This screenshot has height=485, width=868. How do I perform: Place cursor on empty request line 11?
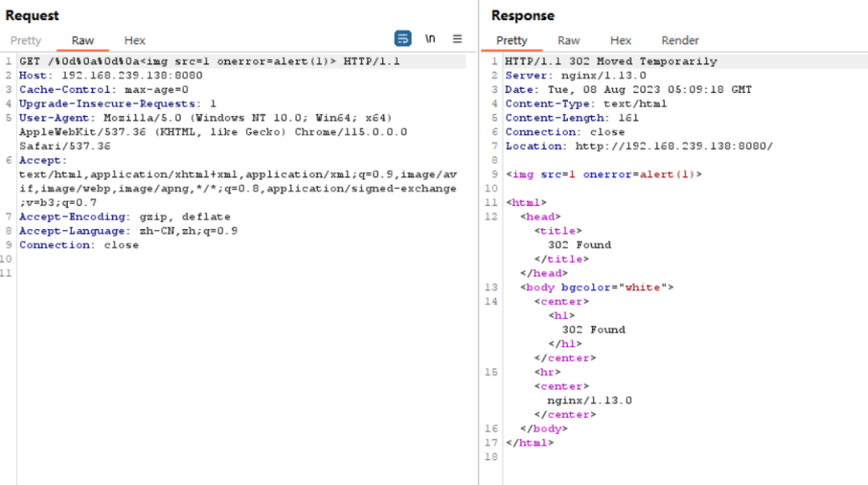[x=241, y=273]
